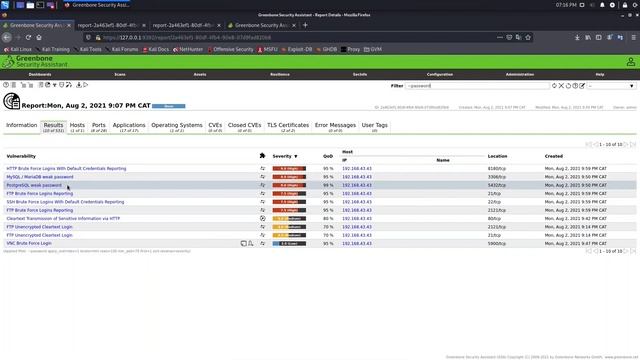
Task: Open the Configuration menu
Action: coord(440,74)
